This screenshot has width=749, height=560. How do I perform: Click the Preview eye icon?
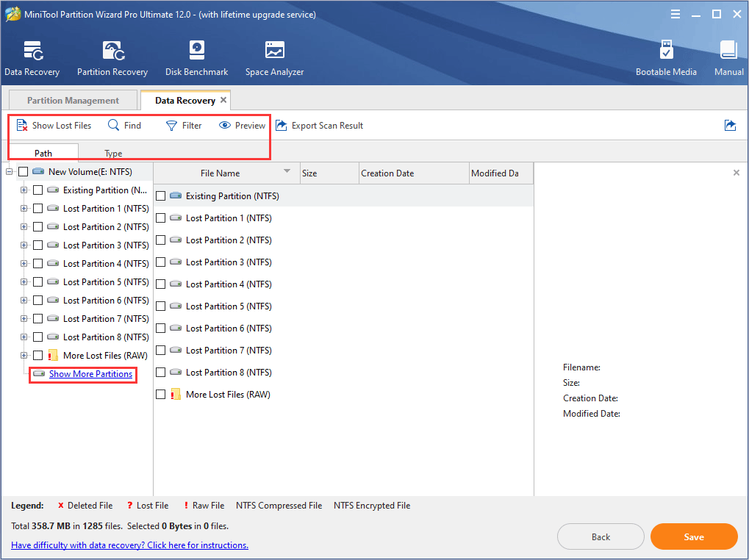pyautogui.click(x=224, y=125)
